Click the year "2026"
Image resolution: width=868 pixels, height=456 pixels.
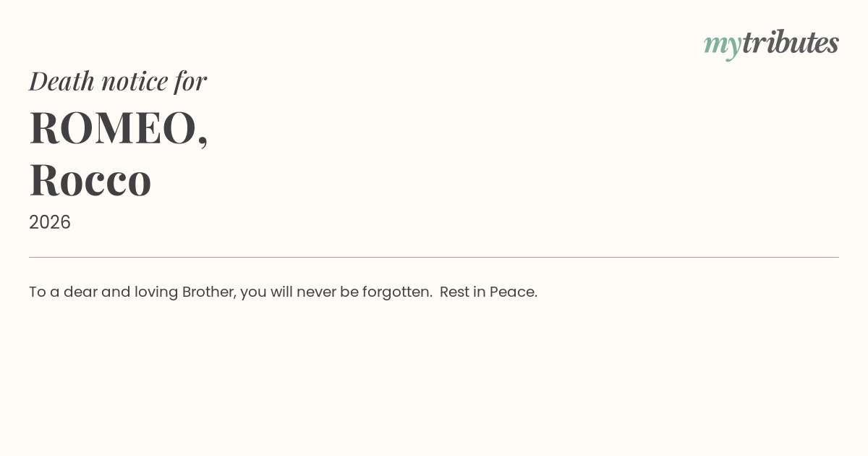click(x=50, y=222)
